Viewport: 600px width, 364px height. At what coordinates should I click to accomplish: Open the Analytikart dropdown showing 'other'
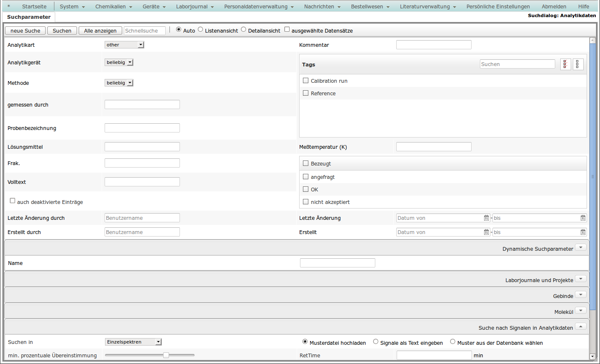[124, 45]
